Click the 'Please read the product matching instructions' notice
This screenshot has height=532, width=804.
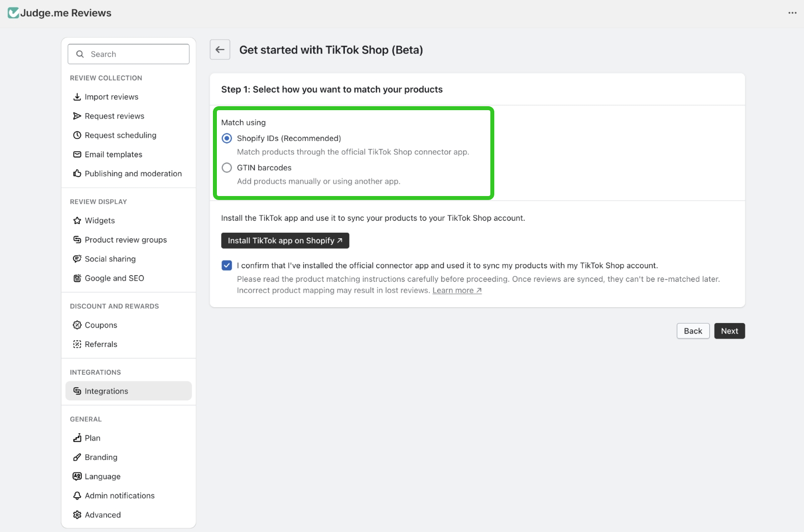(478, 285)
